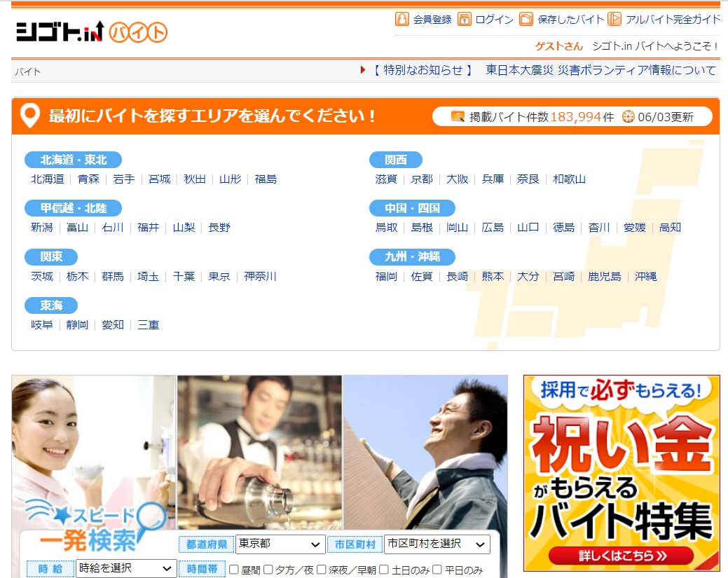Viewport: 728px width, 578px height.
Task: Click the icon beside 掲載バイト件数
Action: [x=458, y=116]
